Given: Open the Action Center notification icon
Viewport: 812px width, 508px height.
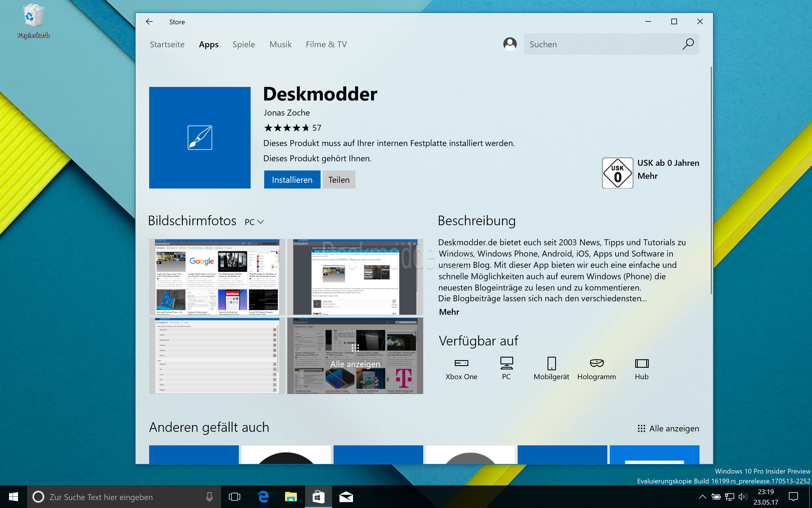Looking at the screenshot, I should [793, 497].
